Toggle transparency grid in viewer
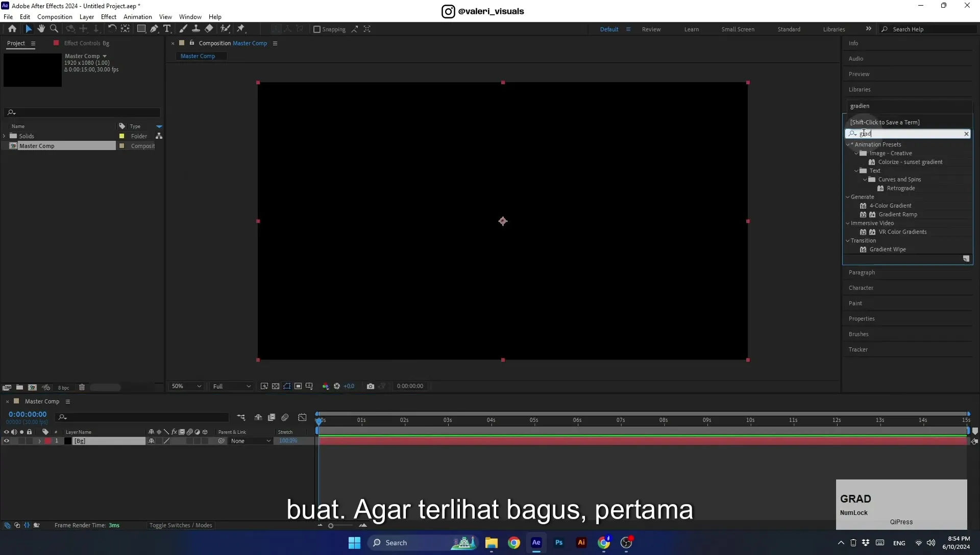980x555 pixels. 276,386
